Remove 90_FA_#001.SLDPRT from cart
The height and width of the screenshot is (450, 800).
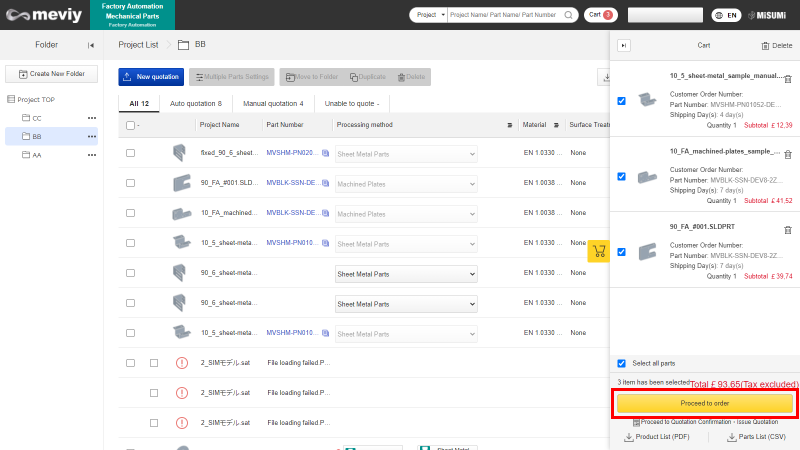tap(788, 230)
